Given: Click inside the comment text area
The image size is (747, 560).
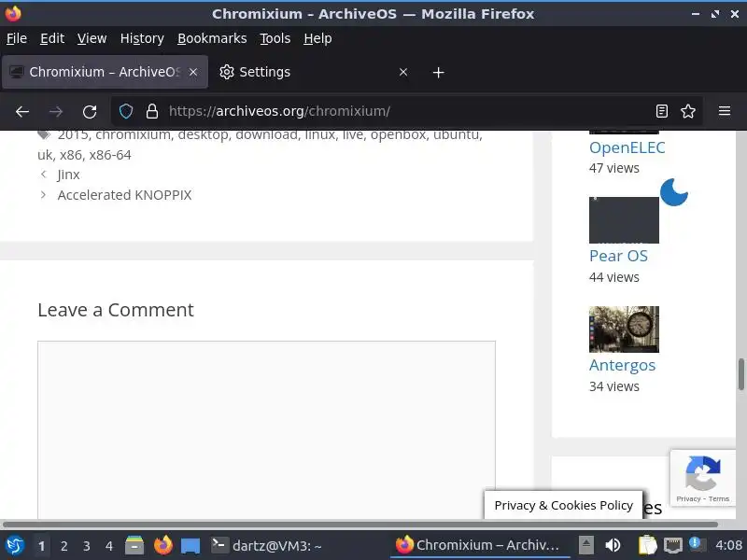Looking at the screenshot, I should click(266, 429).
